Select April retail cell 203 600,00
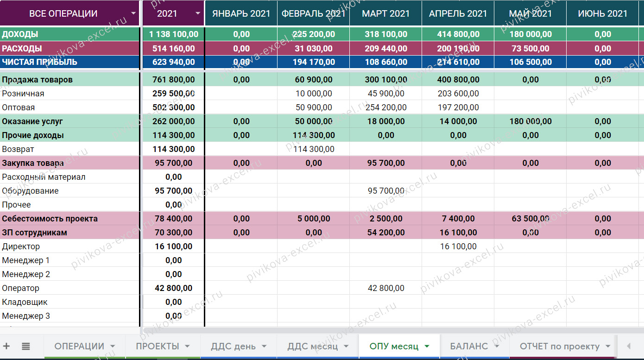 coord(458,94)
